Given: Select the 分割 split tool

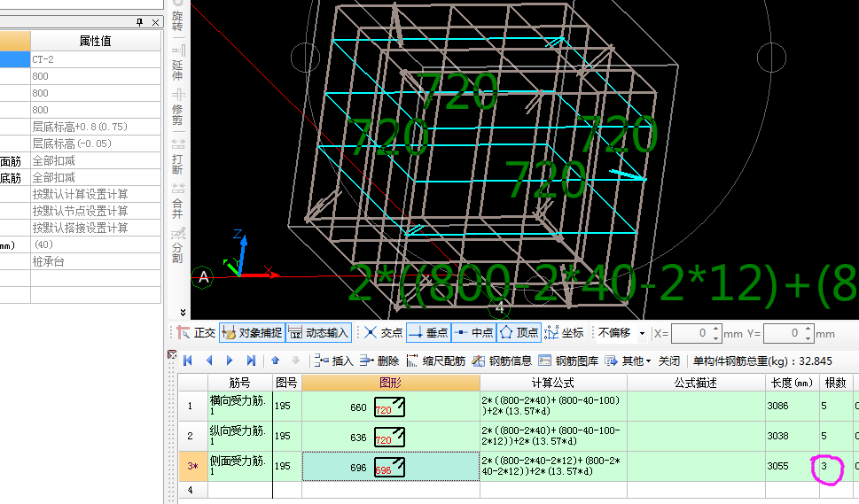Looking at the screenshot, I should pos(177,245).
